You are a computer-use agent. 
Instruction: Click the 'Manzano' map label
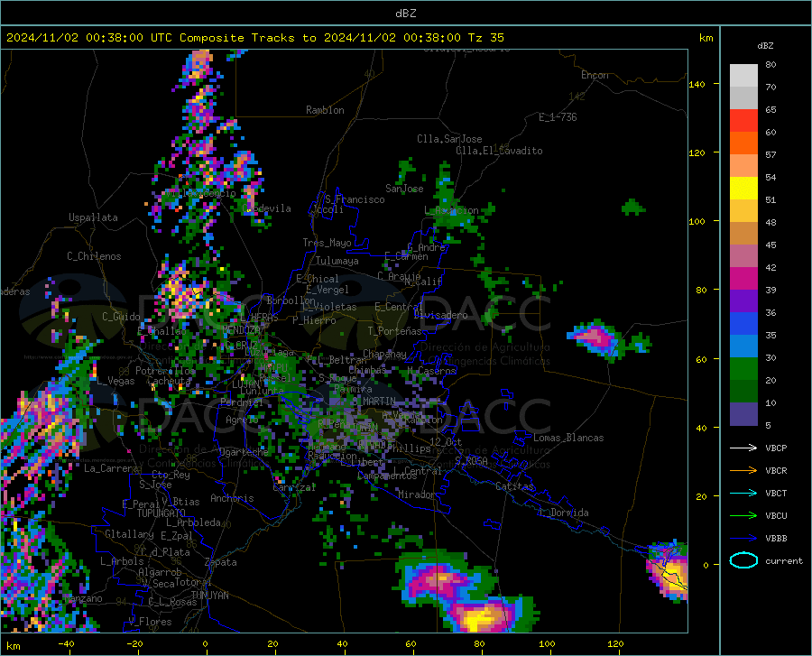(x=83, y=598)
